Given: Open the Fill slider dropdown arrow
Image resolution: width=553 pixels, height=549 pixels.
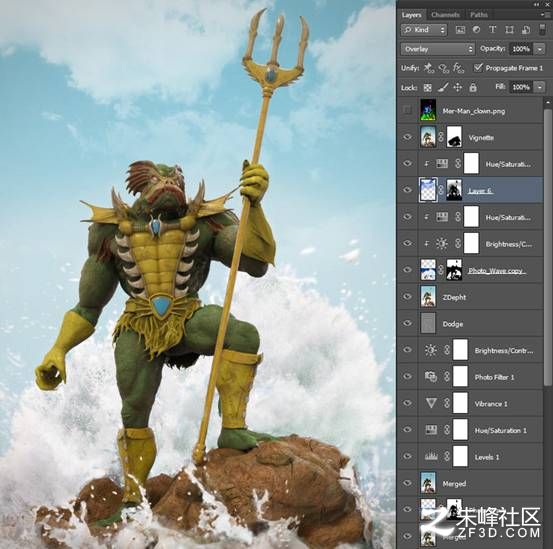Looking at the screenshot, I should point(540,87).
